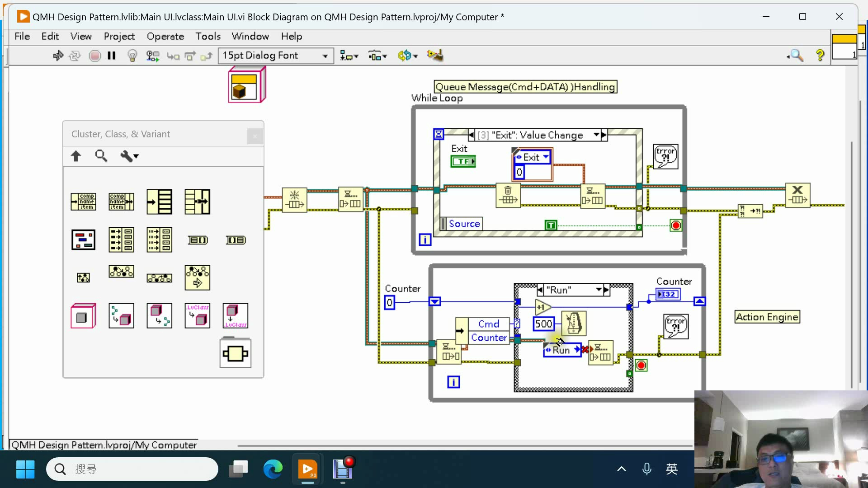
Task: Pause execution with the pause toolbar button
Action: tap(112, 55)
